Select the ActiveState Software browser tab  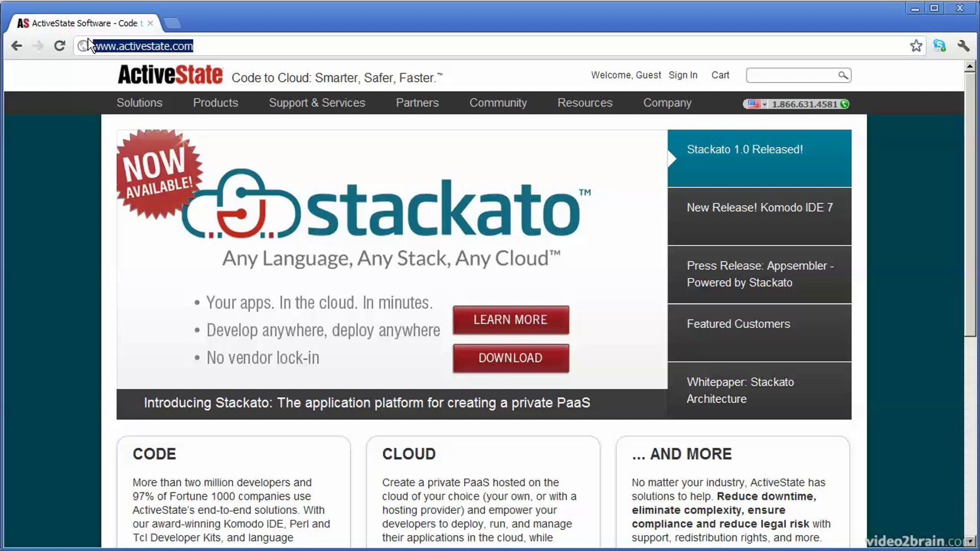pos(84,23)
